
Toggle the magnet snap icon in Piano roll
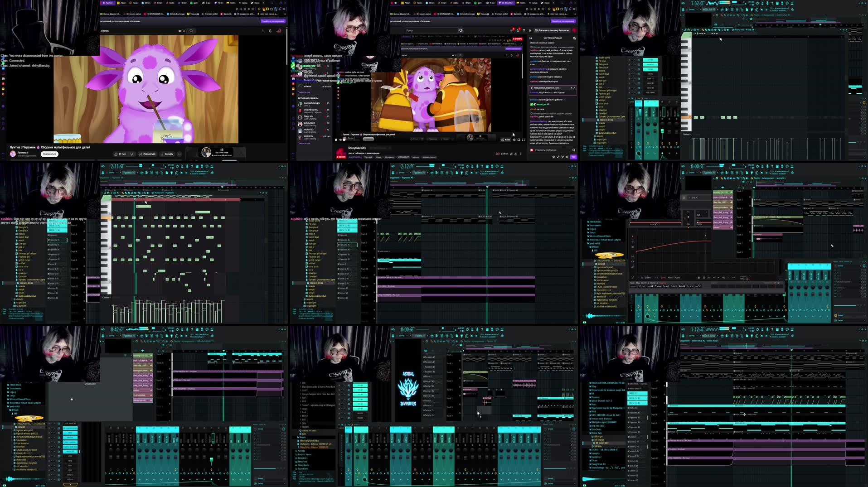point(108,193)
